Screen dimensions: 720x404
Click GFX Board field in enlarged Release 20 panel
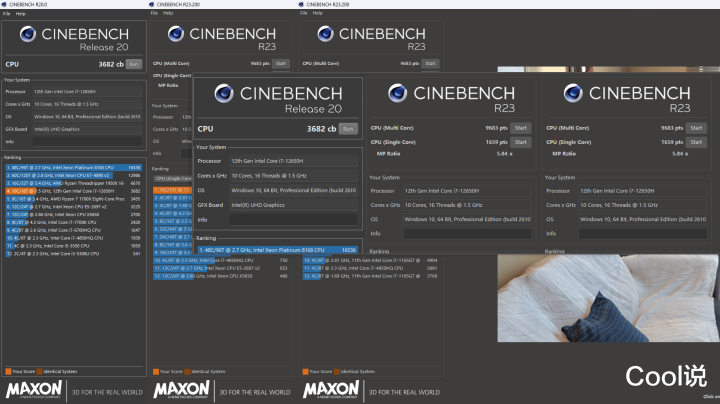click(293, 205)
